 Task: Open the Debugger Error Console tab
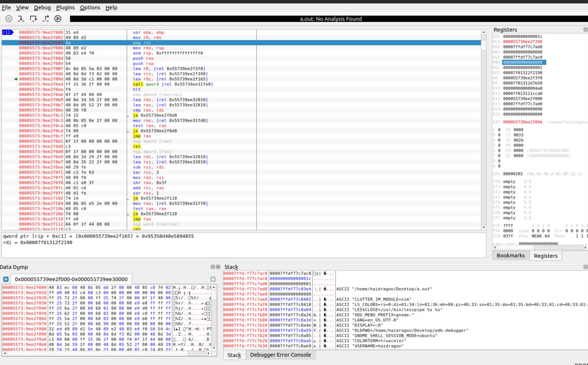280,355
